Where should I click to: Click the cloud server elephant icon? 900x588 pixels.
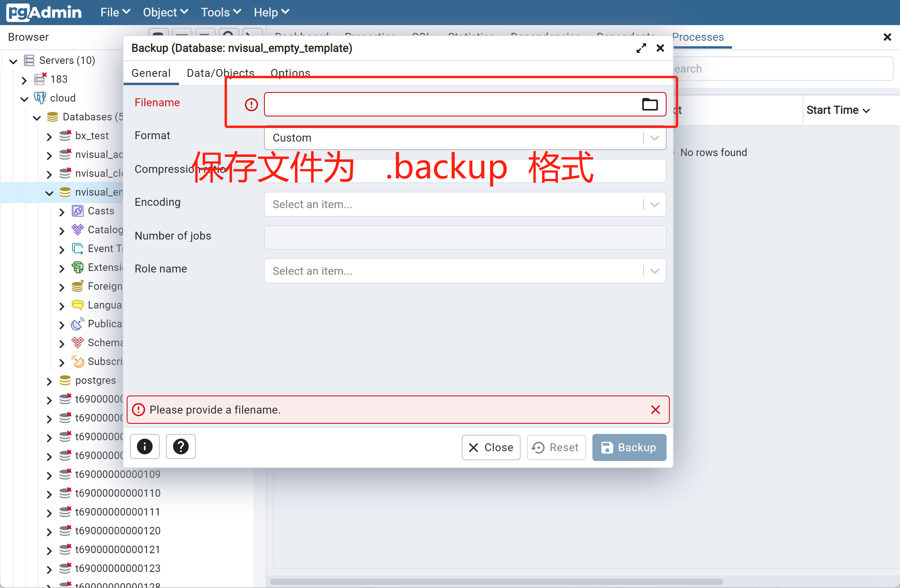pyautogui.click(x=40, y=98)
